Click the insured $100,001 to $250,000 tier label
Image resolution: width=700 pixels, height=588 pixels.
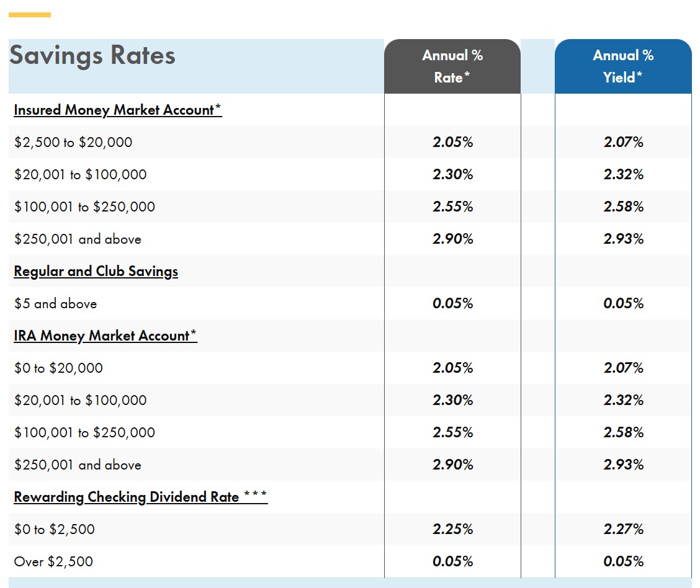[x=84, y=207]
